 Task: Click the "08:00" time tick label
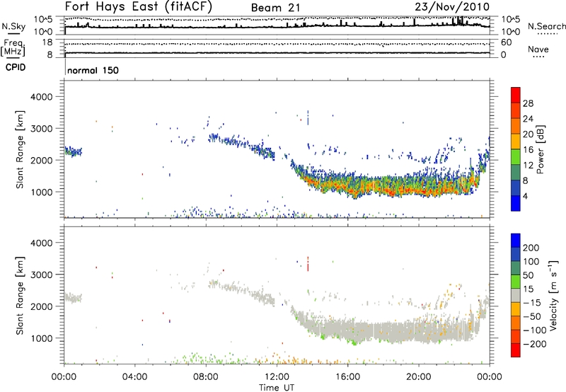point(206,377)
